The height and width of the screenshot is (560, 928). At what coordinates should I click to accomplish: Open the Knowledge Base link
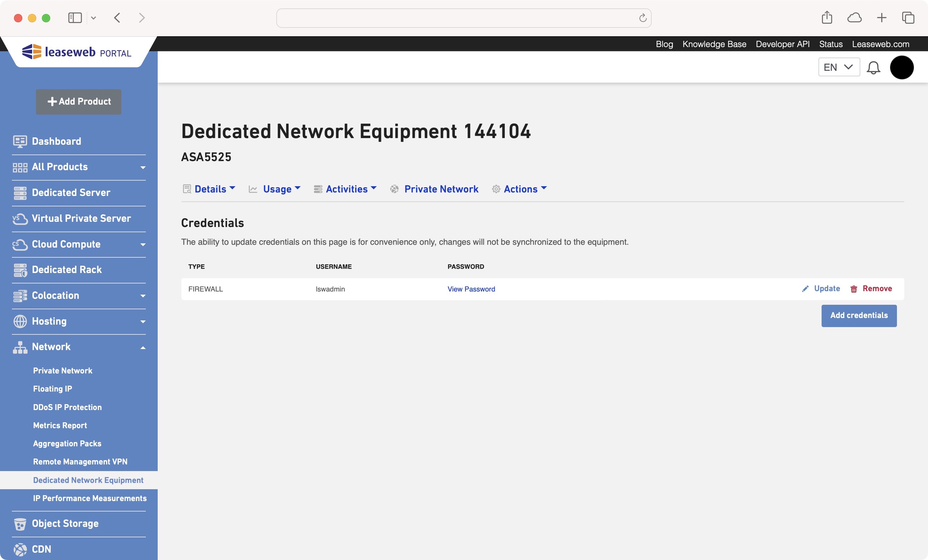click(x=714, y=44)
